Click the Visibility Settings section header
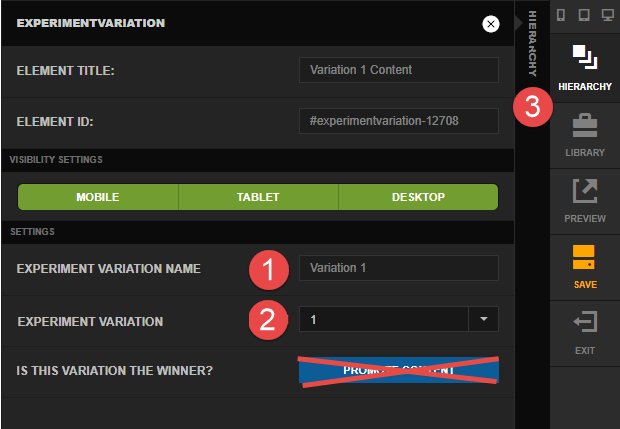 (258, 160)
